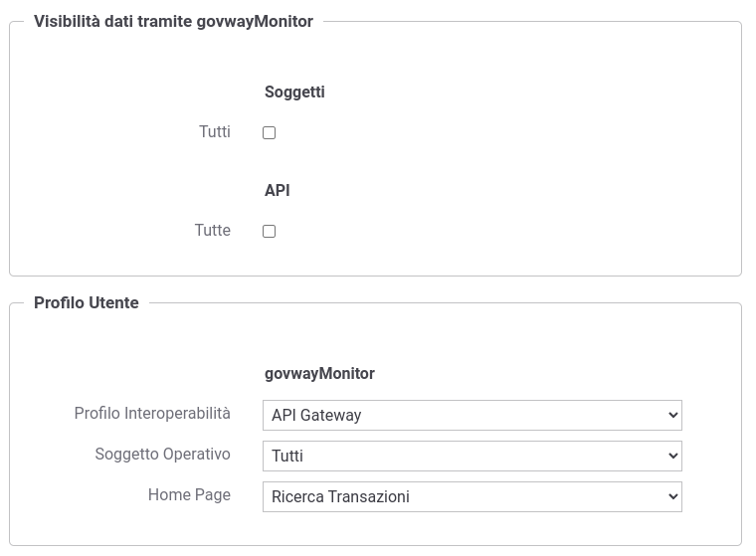Click the API Gateway selected value text
The width and height of the screenshot is (756, 556).
click(316, 415)
